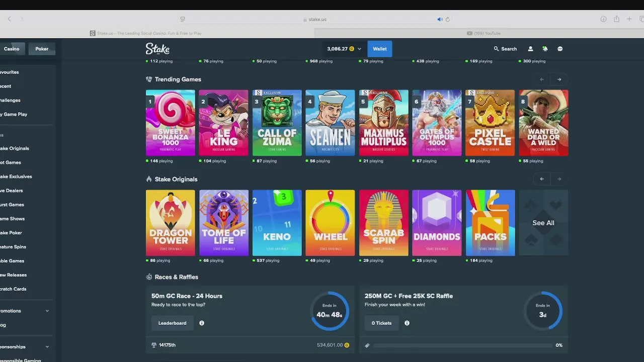Mute tab audio speaker icon
This screenshot has height=362, width=644.
[x=440, y=20]
